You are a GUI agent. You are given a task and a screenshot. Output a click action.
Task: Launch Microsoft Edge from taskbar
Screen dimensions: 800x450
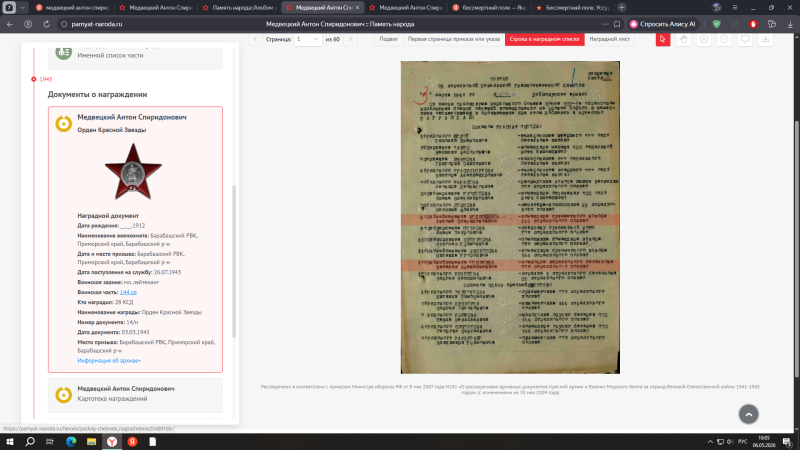tap(71, 442)
